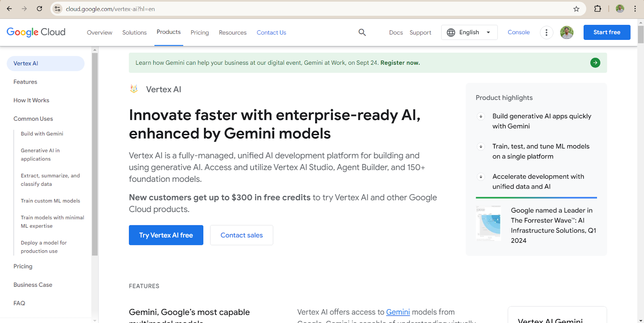
Task: Open the Google account avatar in site header
Action: pyautogui.click(x=567, y=32)
